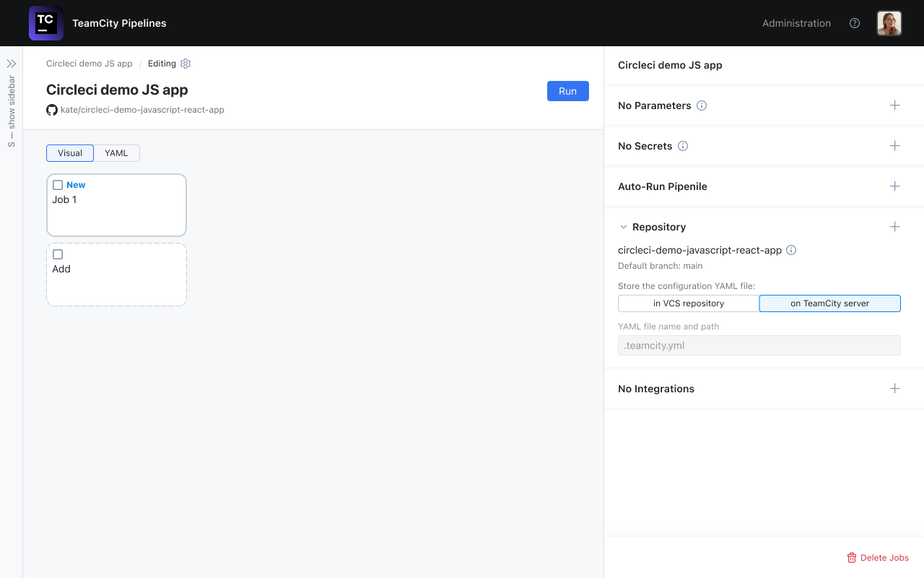This screenshot has width=924, height=578.
Task: Collapse the Repository section chevron
Action: tap(624, 227)
